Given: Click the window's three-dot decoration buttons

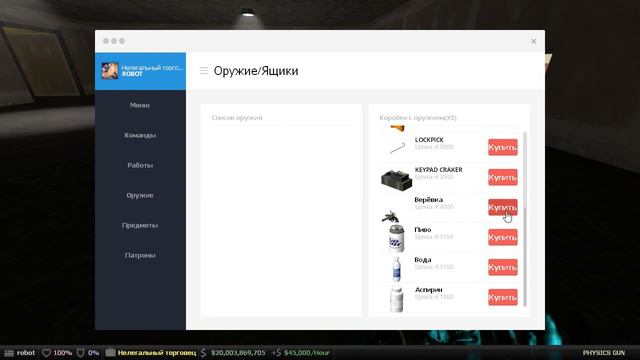Looking at the screenshot, I should (114, 41).
